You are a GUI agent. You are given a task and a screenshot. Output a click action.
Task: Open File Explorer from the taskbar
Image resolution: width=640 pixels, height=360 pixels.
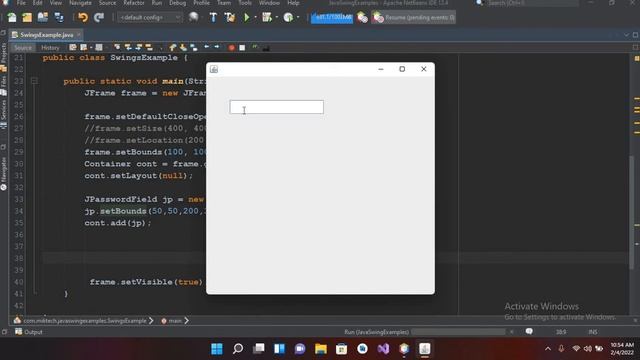(321, 349)
